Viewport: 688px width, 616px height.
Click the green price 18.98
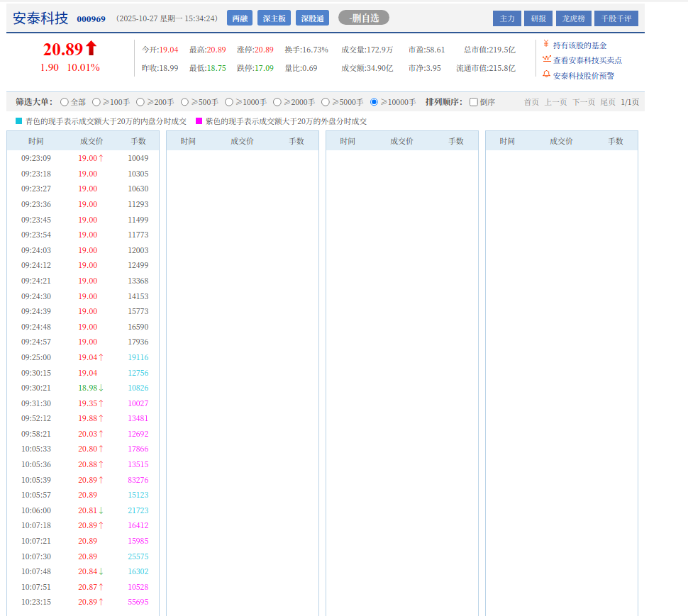click(88, 388)
